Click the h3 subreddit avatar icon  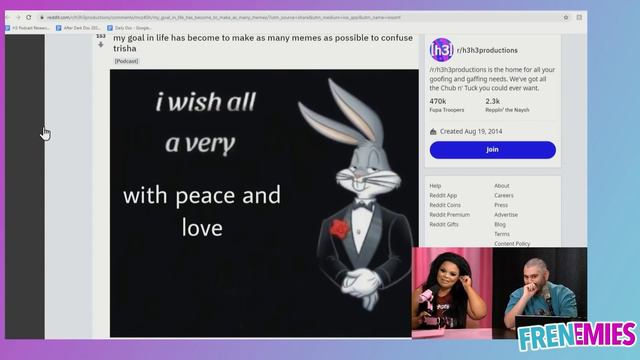pos(441,50)
